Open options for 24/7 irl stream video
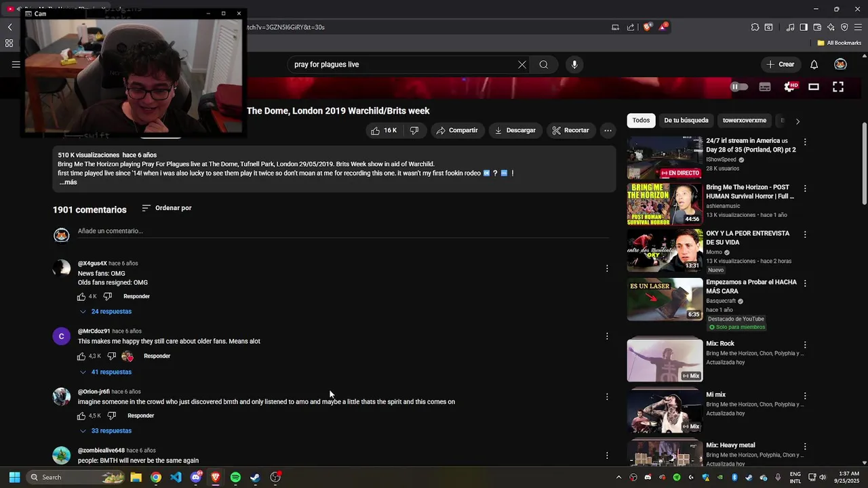The width and height of the screenshot is (868, 488). pyautogui.click(x=805, y=142)
